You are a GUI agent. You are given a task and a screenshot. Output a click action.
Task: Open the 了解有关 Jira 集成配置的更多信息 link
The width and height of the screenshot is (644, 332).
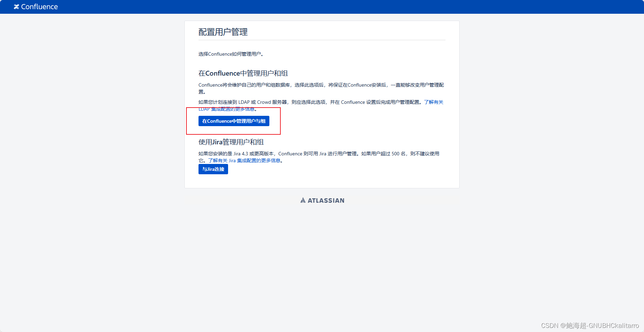tap(244, 161)
